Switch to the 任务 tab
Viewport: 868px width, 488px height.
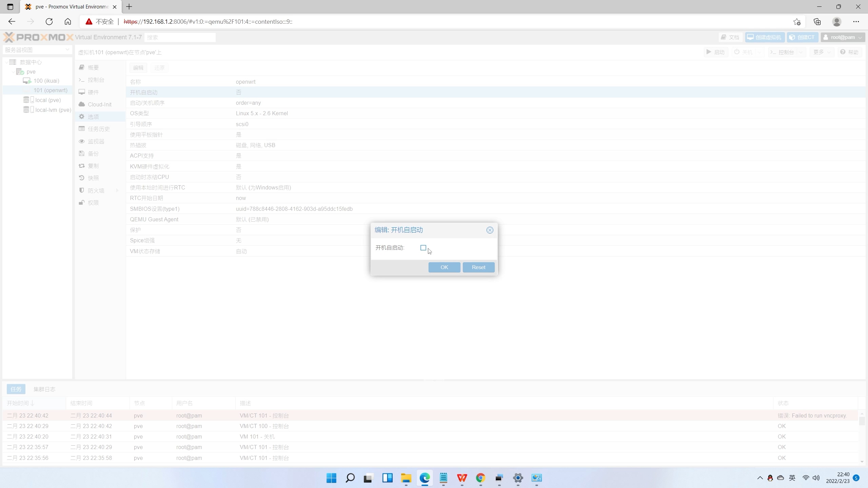pos(16,389)
